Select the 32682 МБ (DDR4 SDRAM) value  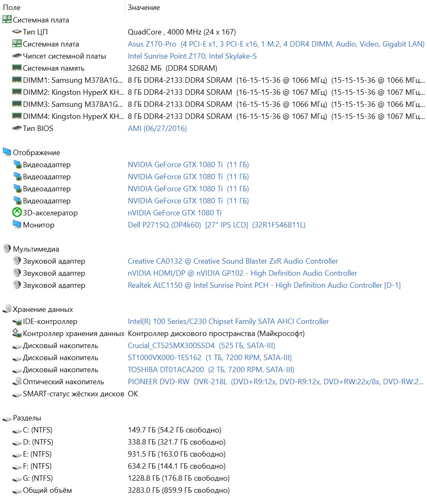pyautogui.click(x=172, y=68)
